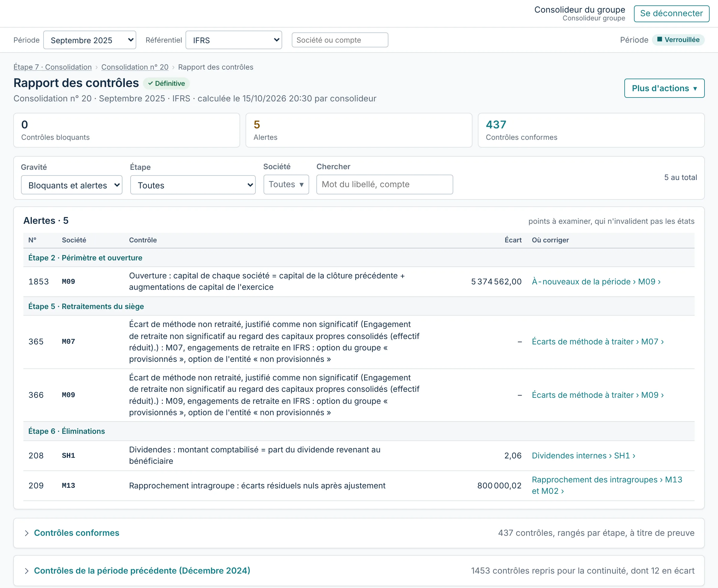Open the Plus d'actions menu

click(x=665, y=88)
